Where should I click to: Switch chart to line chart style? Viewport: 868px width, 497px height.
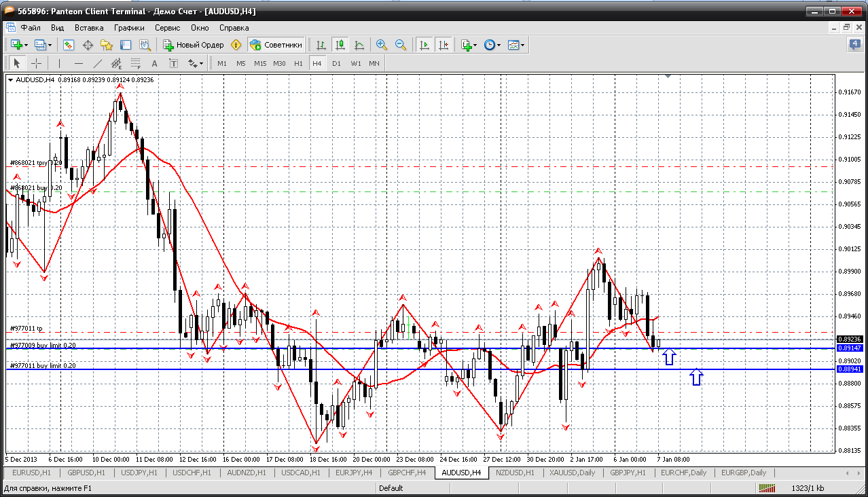[x=359, y=45]
